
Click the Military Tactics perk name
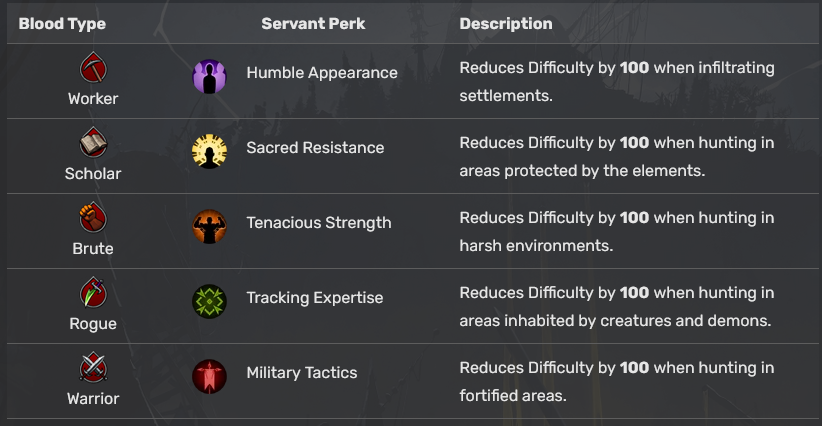pyautogui.click(x=302, y=373)
